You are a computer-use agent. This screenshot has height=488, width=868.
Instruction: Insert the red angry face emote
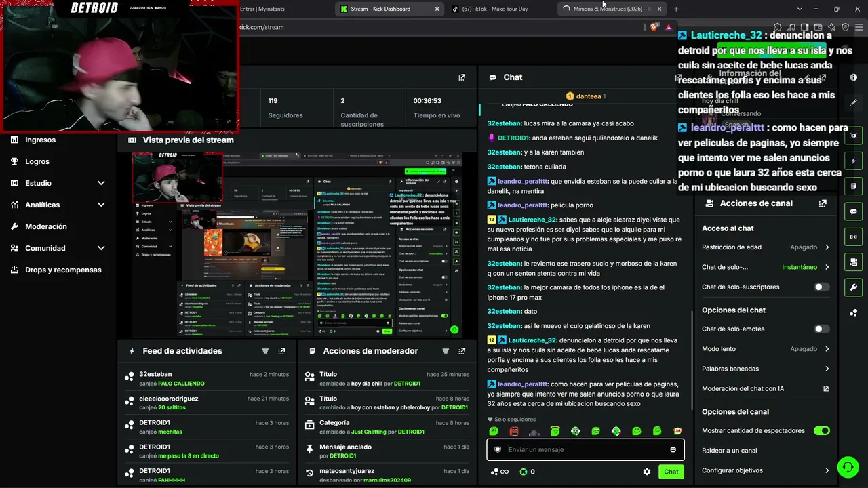tap(514, 431)
